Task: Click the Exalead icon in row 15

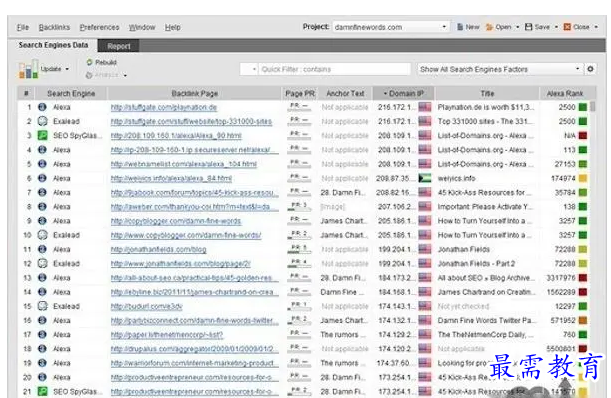Action: tap(42, 306)
